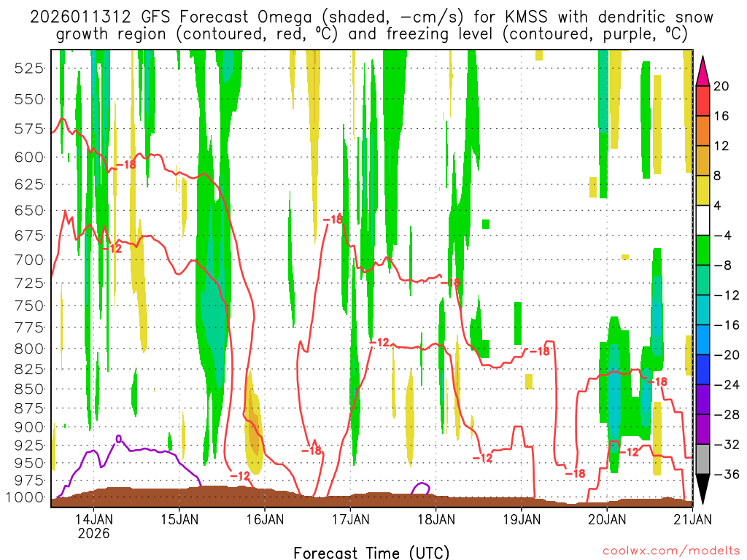Pick the cyan -12 to -16 colorbar swatch

[703, 310]
